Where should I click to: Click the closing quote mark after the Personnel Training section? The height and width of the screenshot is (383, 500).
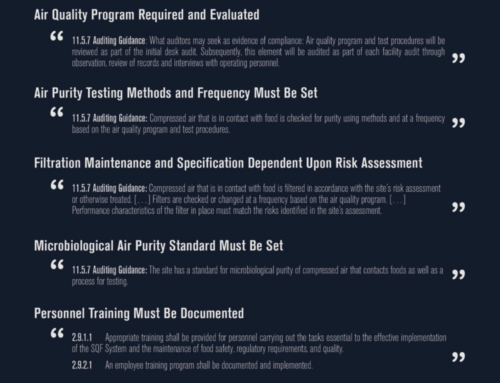pos(458,357)
